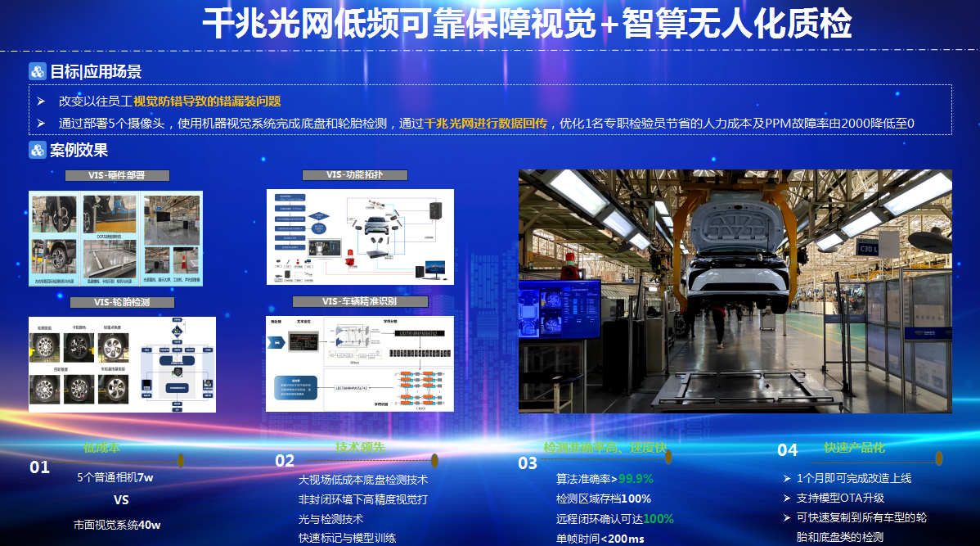The image size is (980, 546).
Task: Click the line 非封闭环境下高精度视觉打
Action: (363, 499)
